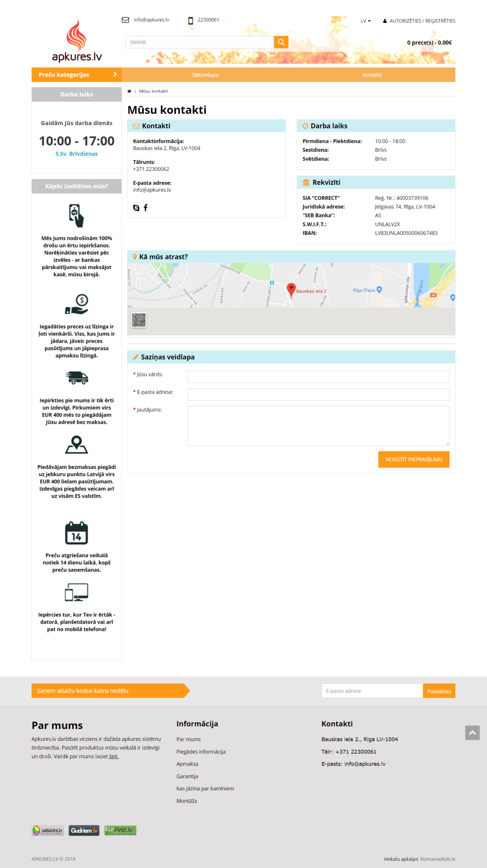Open the Facebook page icon
The width and height of the screenshot is (487, 868).
point(146,208)
